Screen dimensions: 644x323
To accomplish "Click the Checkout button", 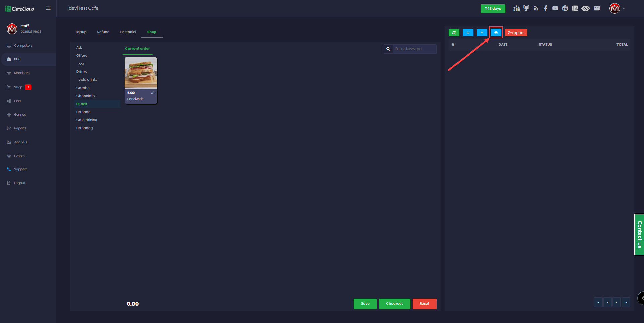I will (x=394, y=304).
